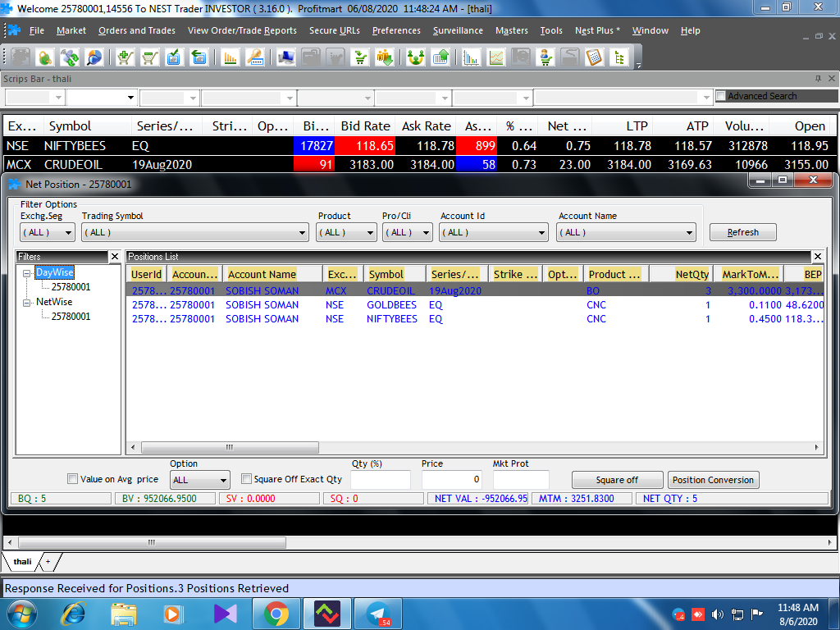Open the Market menu
The width and height of the screenshot is (840, 630).
71,30
